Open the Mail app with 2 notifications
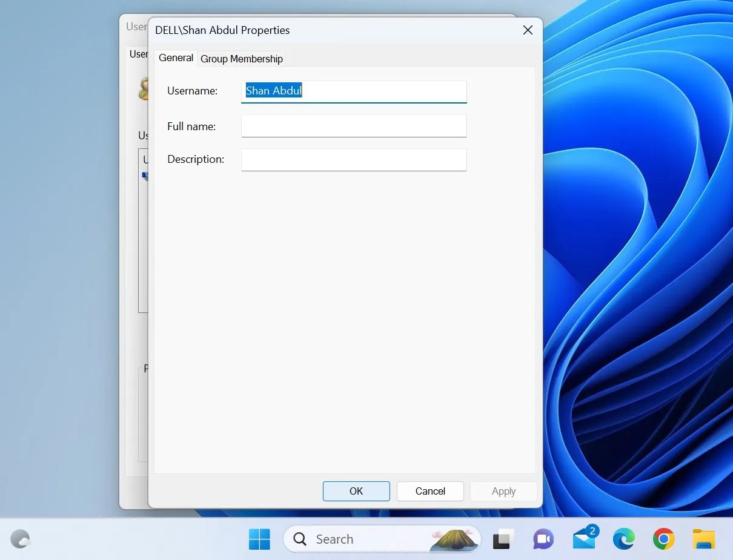 (x=583, y=539)
